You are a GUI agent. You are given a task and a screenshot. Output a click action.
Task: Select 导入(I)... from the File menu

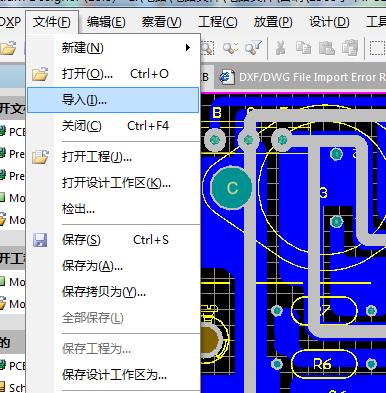click(113, 100)
